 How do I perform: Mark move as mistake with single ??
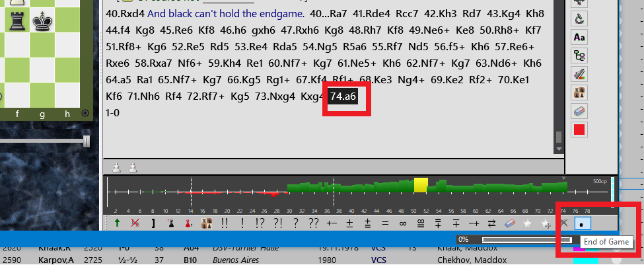(296, 223)
